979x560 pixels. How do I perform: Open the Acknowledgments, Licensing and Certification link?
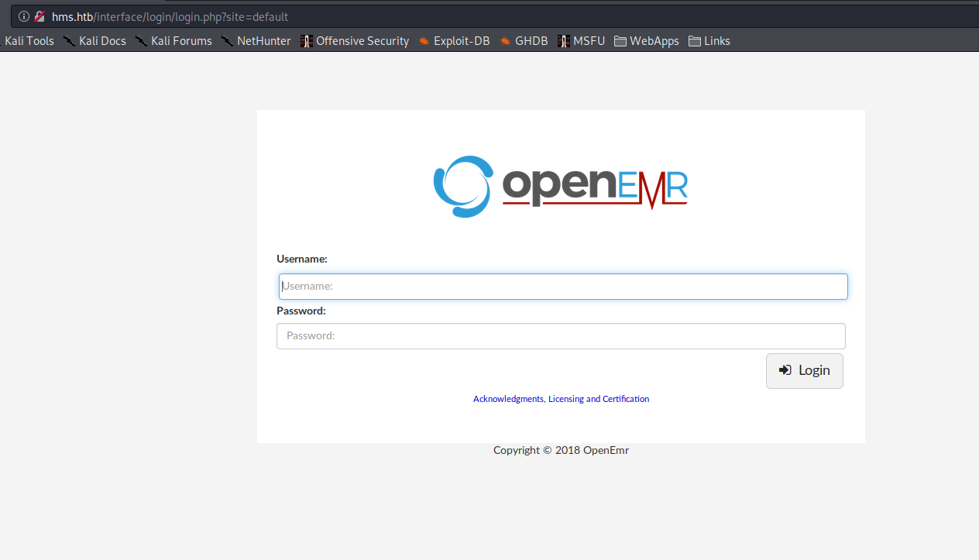(x=561, y=398)
